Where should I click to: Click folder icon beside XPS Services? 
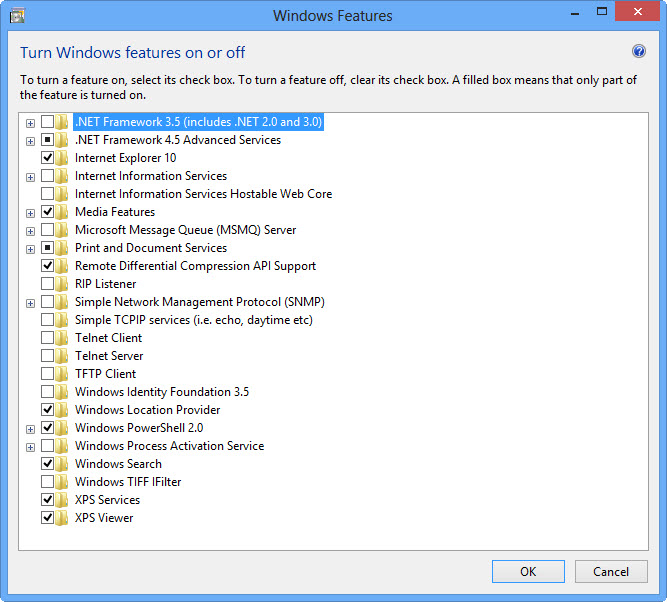tap(62, 500)
